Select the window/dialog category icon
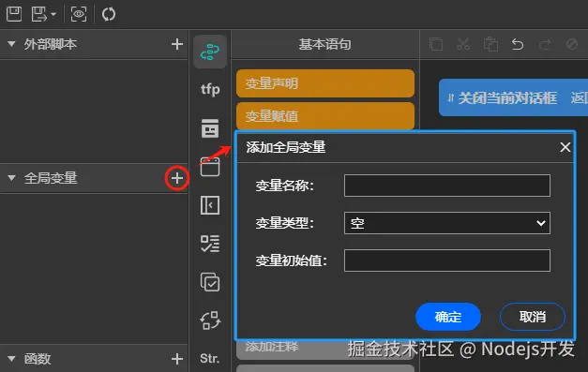 210,167
